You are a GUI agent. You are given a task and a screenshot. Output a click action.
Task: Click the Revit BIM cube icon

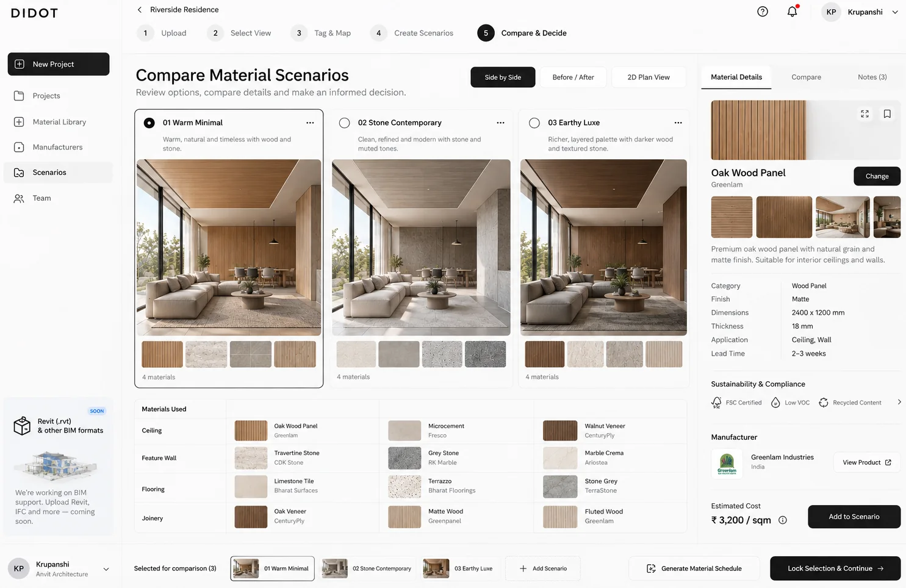pyautogui.click(x=22, y=426)
